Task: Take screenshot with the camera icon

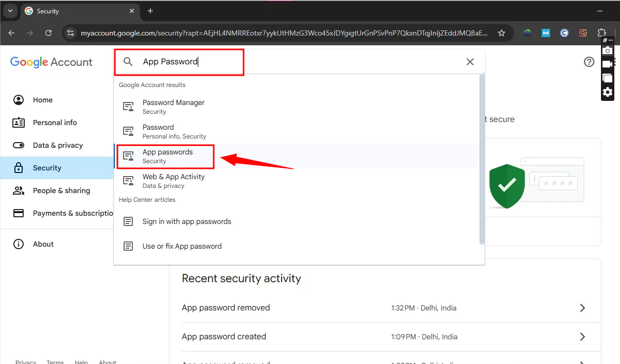Action: tap(608, 50)
